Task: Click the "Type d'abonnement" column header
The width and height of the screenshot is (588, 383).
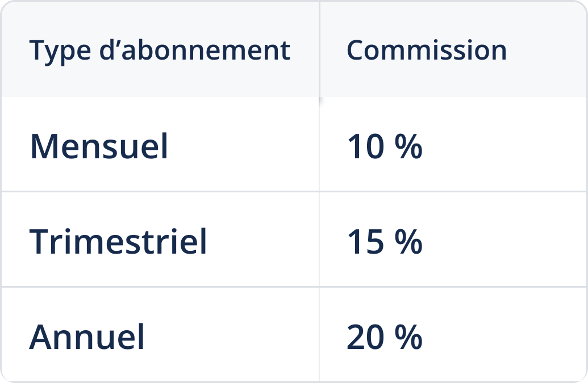Action: click(160, 50)
